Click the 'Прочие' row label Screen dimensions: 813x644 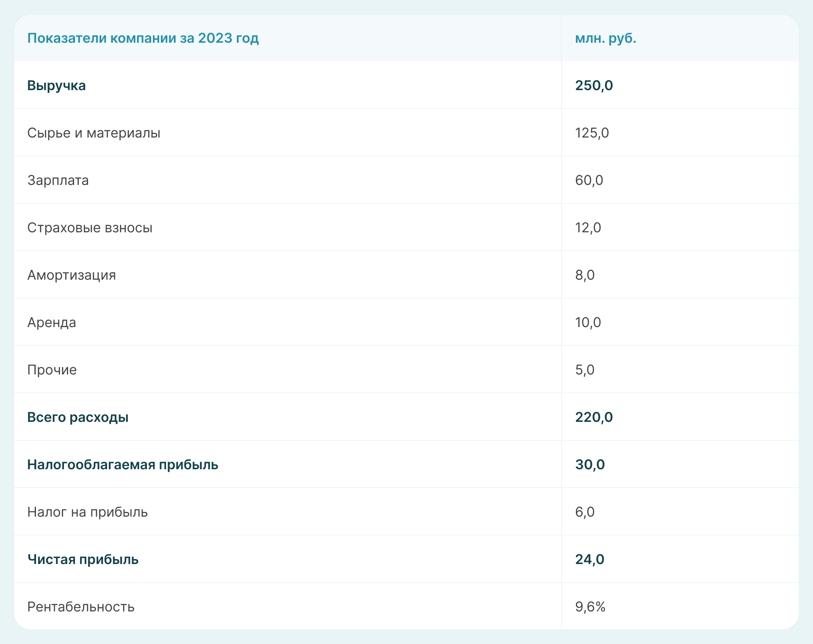(x=52, y=370)
